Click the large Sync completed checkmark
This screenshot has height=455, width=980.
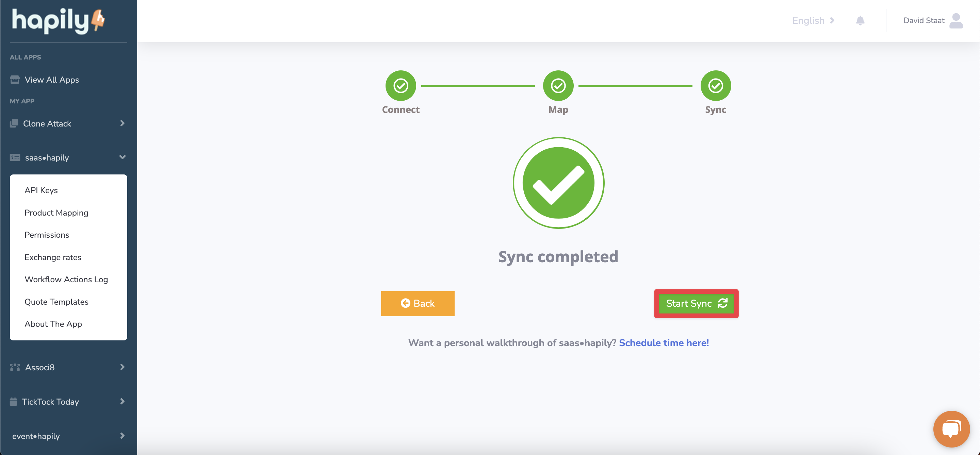(558, 183)
